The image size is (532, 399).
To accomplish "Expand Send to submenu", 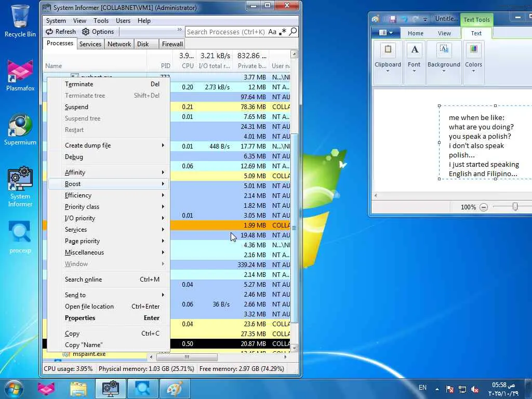I will [x=109, y=295].
